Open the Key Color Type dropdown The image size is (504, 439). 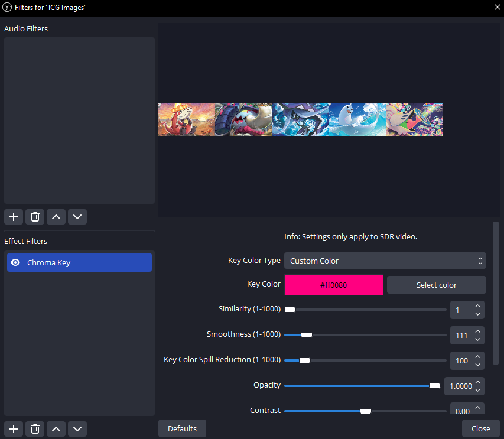click(x=385, y=261)
